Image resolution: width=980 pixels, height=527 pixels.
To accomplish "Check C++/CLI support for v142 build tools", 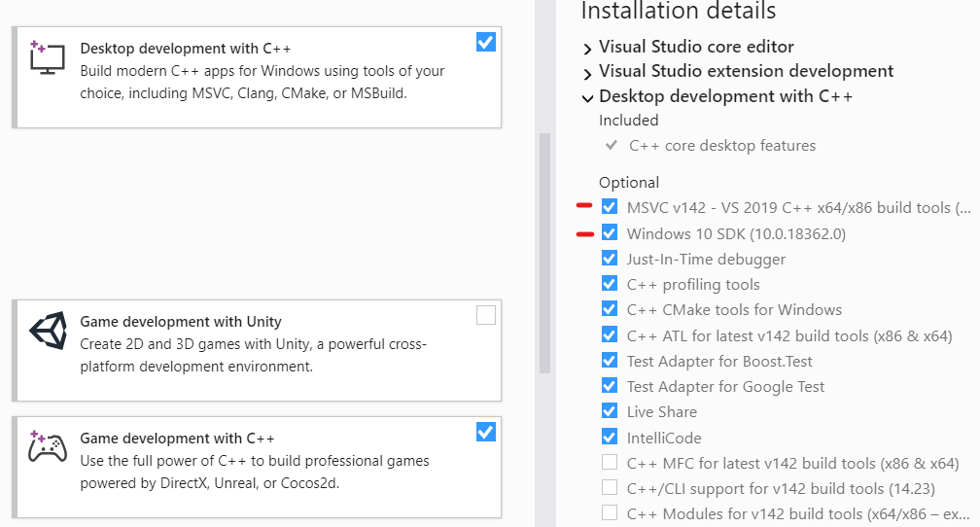I will pos(610,487).
